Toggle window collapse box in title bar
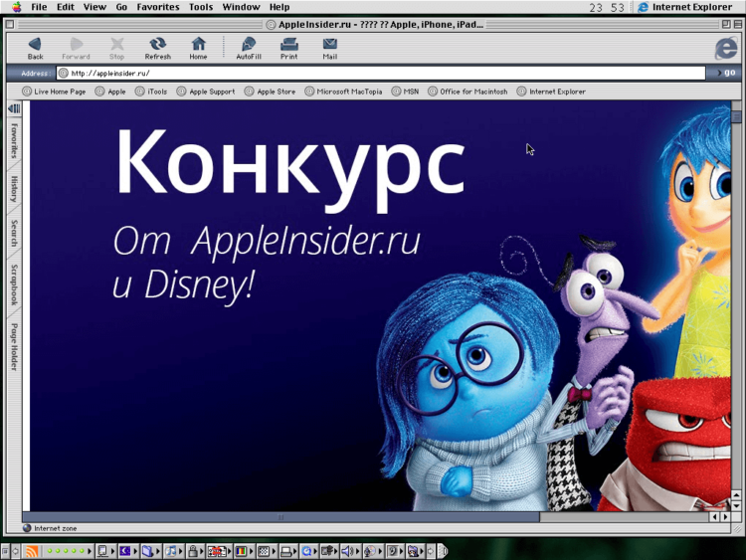This screenshot has height=560, width=746. pyautogui.click(x=737, y=24)
